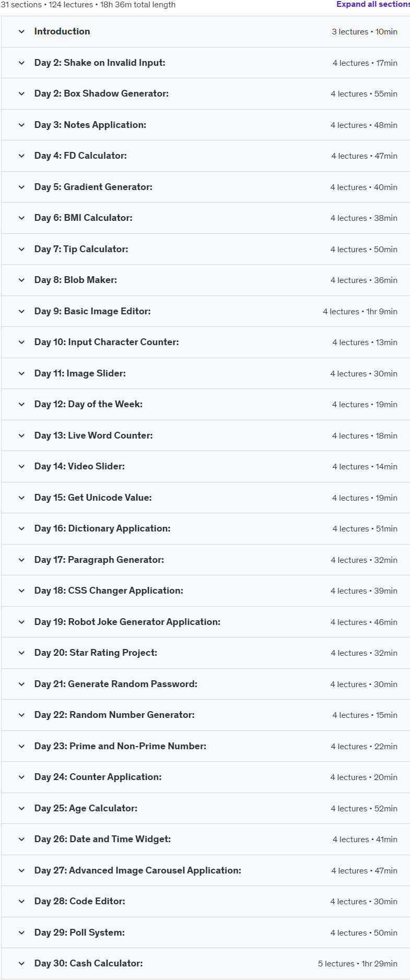
Task: Expand Day 27: Advanced Image Carousel chevron
Action: tap(21, 870)
